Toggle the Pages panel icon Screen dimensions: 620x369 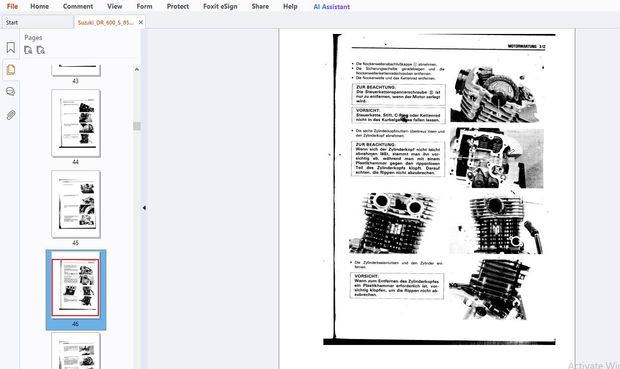[11, 70]
